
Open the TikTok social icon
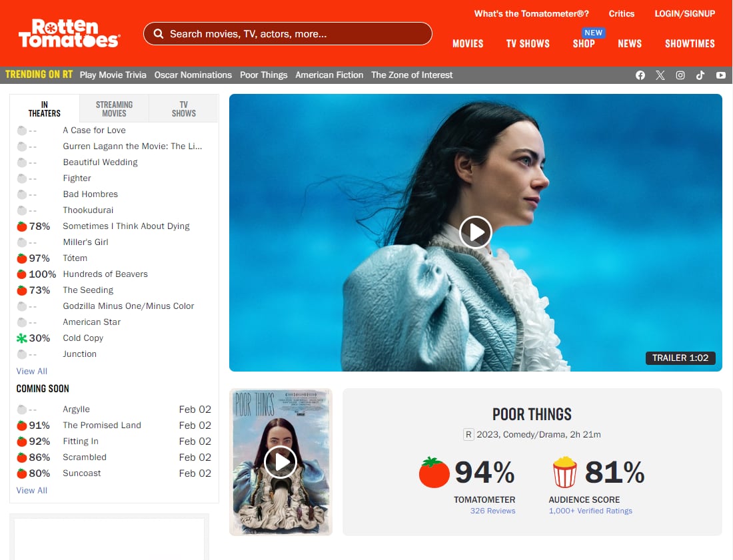(700, 75)
